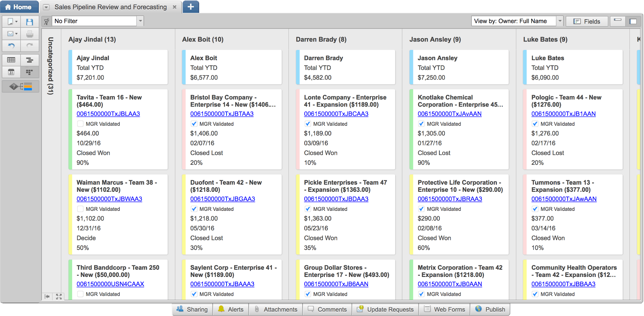This screenshot has height=316, width=644.
Task: Select the Group Dollar Stores card title
Action: coord(347,271)
